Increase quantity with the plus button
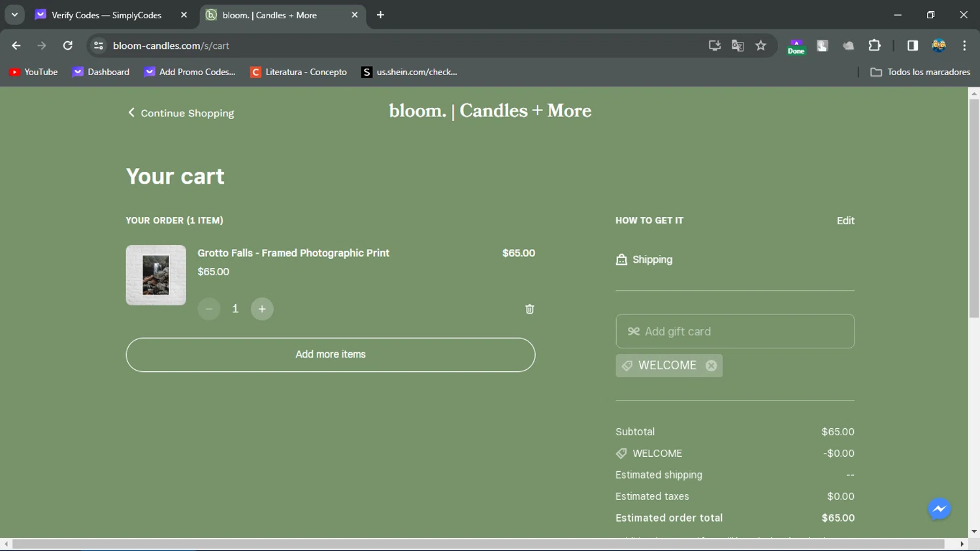This screenshot has height=551, width=980. [x=262, y=309]
